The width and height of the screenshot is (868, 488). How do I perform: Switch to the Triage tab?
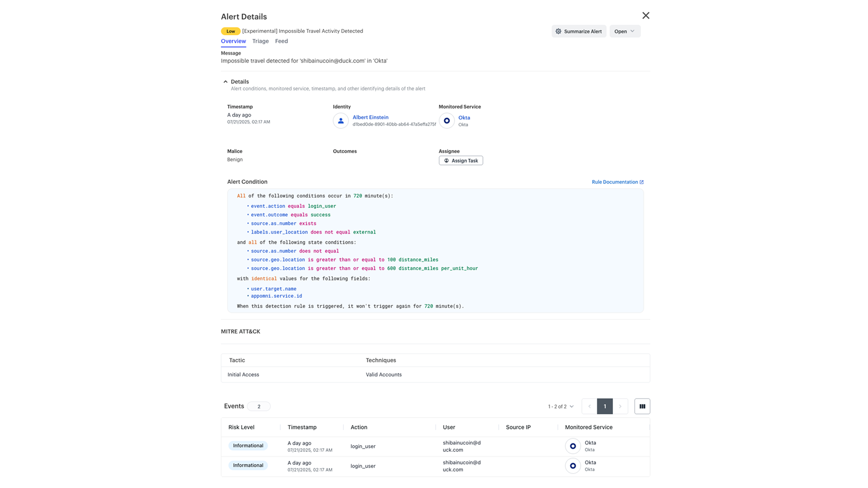point(260,41)
